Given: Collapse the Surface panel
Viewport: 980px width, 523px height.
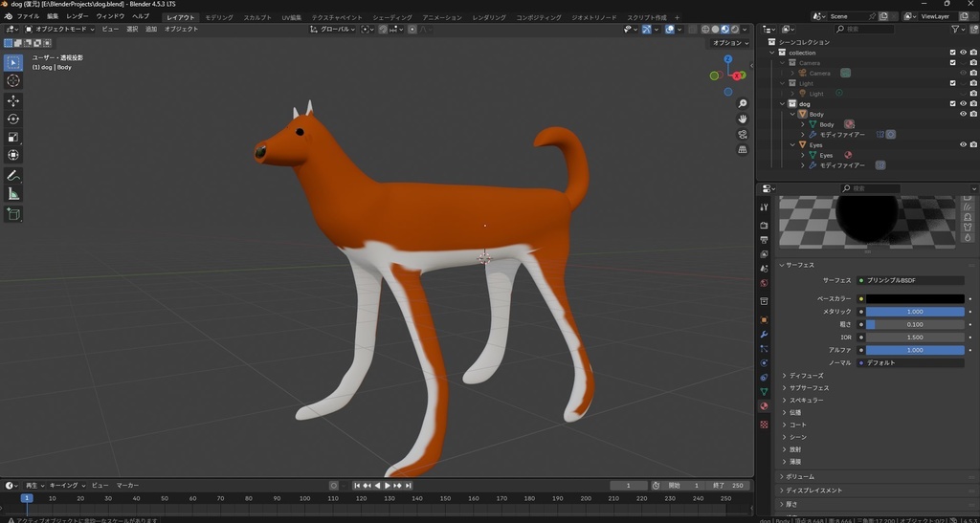Looking at the screenshot, I should [781, 265].
